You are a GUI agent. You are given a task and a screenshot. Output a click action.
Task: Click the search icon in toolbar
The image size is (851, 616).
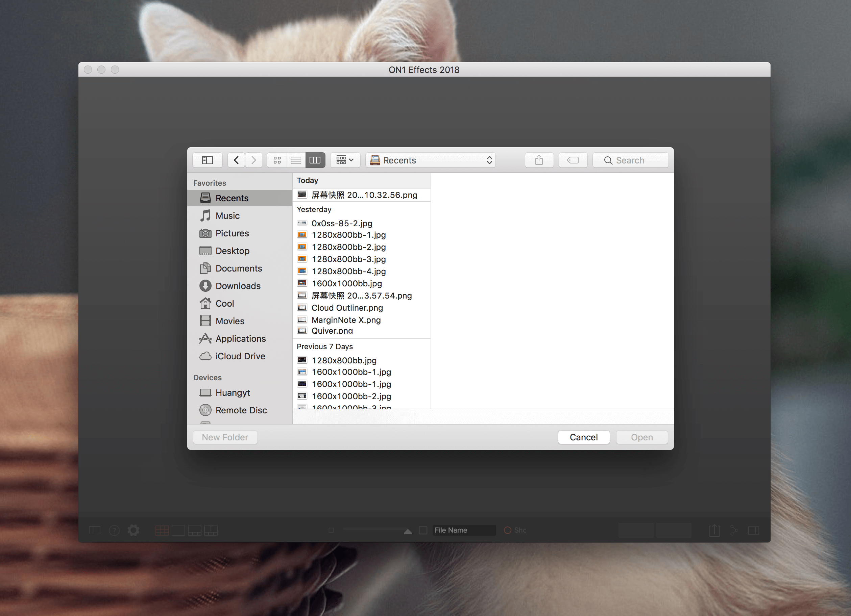pyautogui.click(x=607, y=160)
